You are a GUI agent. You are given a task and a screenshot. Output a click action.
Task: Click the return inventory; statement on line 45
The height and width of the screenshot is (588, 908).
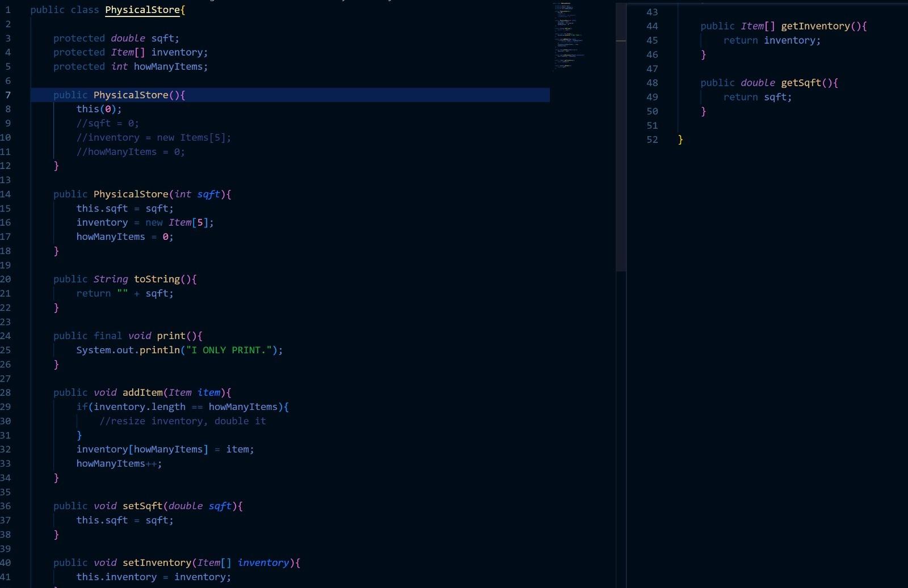tap(772, 40)
